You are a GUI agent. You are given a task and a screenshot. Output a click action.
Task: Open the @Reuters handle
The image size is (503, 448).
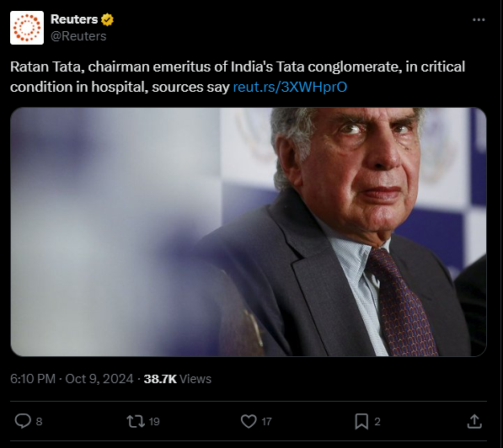pos(78,36)
